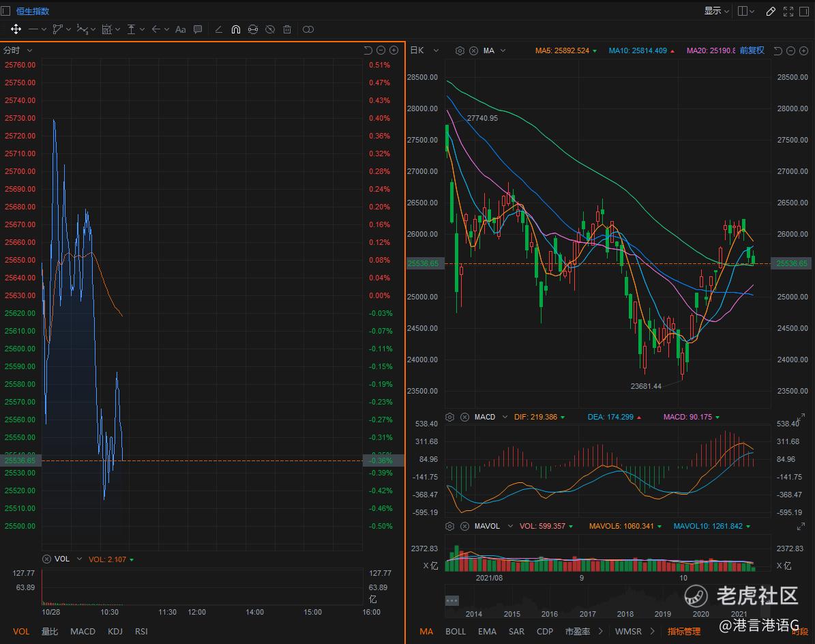Screen dimensions: 815x644
Task: Click the timeline range slider handle
Action: click(x=451, y=601)
